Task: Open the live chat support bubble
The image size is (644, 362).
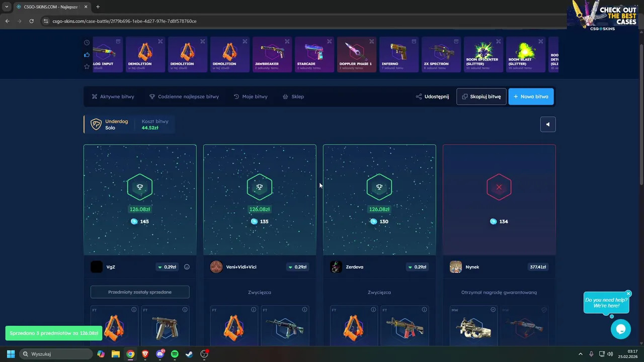Action: [x=621, y=329]
